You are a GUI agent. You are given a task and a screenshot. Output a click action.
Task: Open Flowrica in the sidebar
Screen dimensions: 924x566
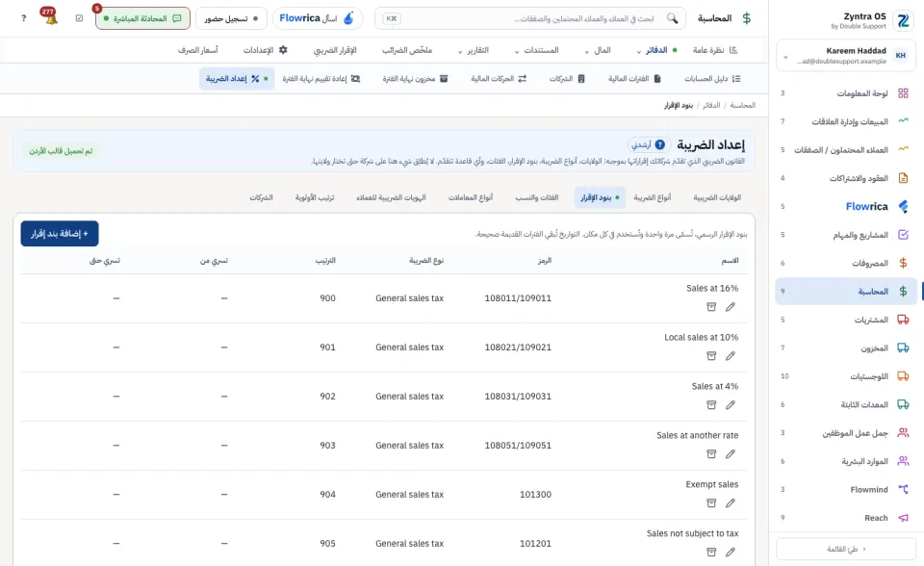(x=846, y=206)
